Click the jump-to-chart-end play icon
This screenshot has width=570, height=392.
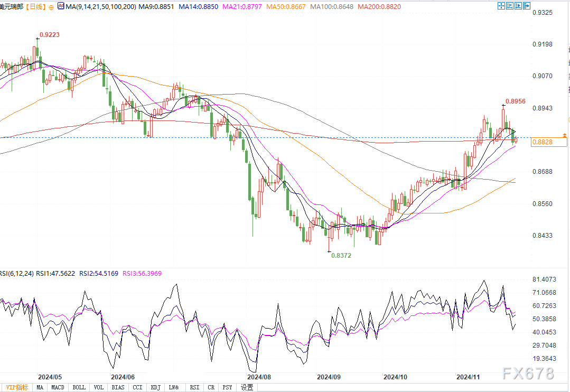[518, 6]
